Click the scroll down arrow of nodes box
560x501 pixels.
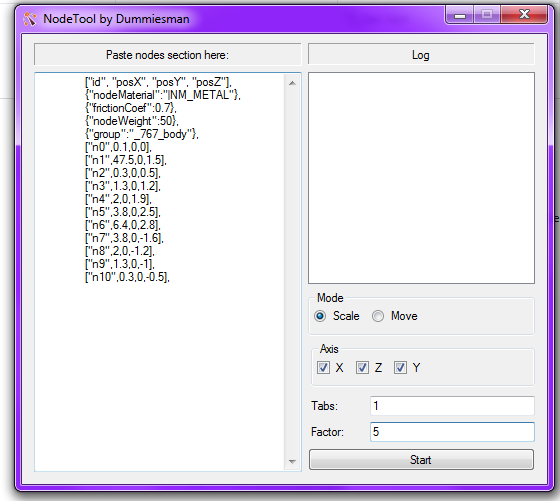tap(292, 462)
